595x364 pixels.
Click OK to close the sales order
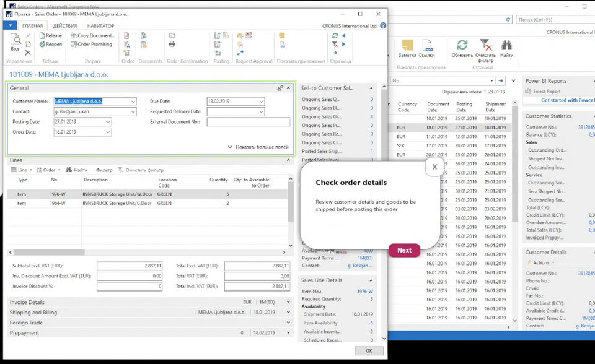point(369,351)
